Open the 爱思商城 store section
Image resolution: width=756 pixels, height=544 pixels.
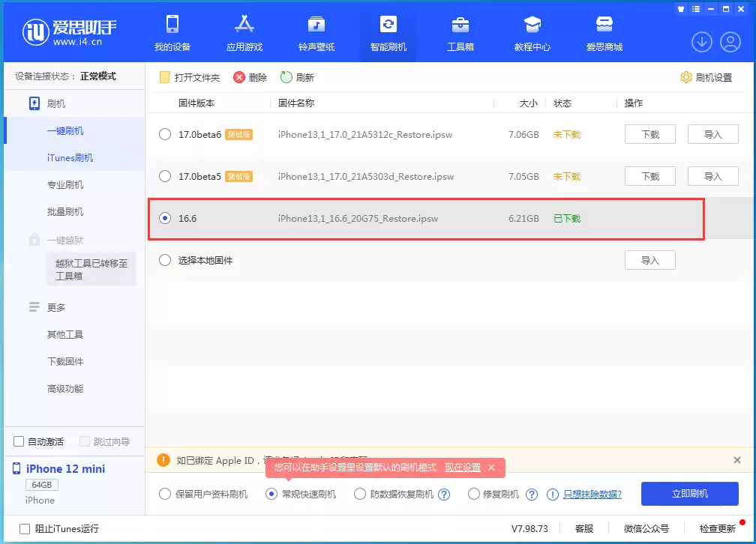point(604,33)
